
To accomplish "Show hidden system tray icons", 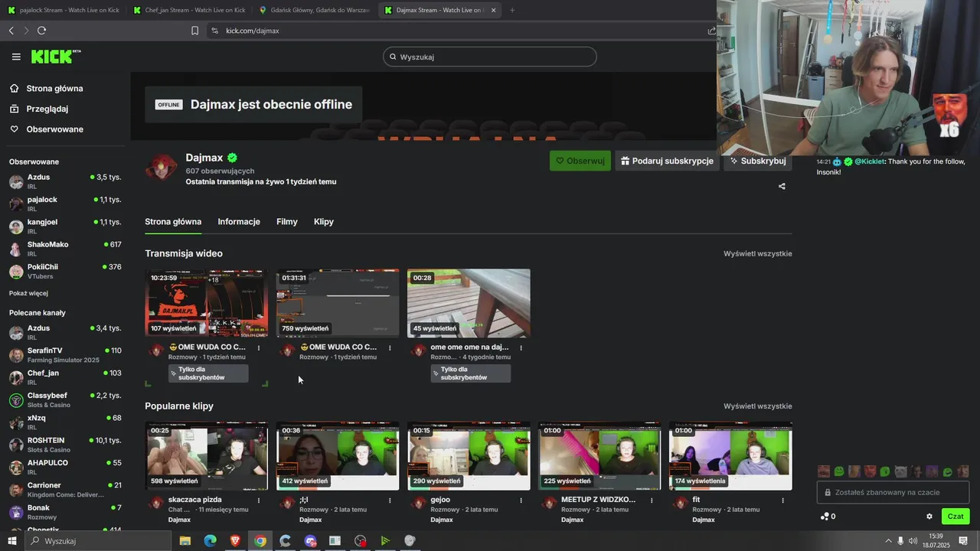I will tap(889, 541).
